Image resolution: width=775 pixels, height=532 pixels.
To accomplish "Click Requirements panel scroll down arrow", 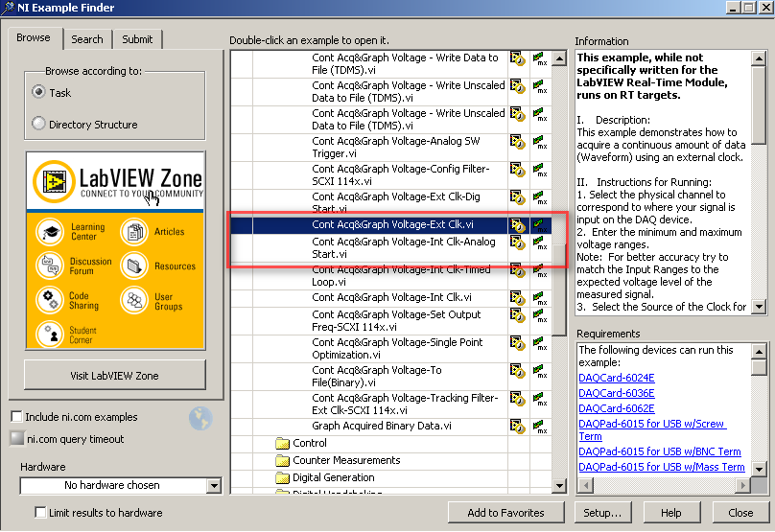I will [759, 469].
